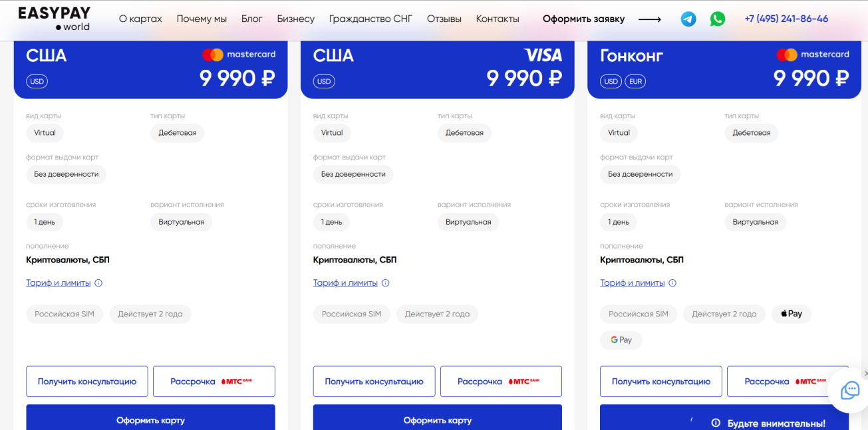
Task: Click info icon beside Hong Kong Тариф и лимиты
Action: [x=672, y=283]
